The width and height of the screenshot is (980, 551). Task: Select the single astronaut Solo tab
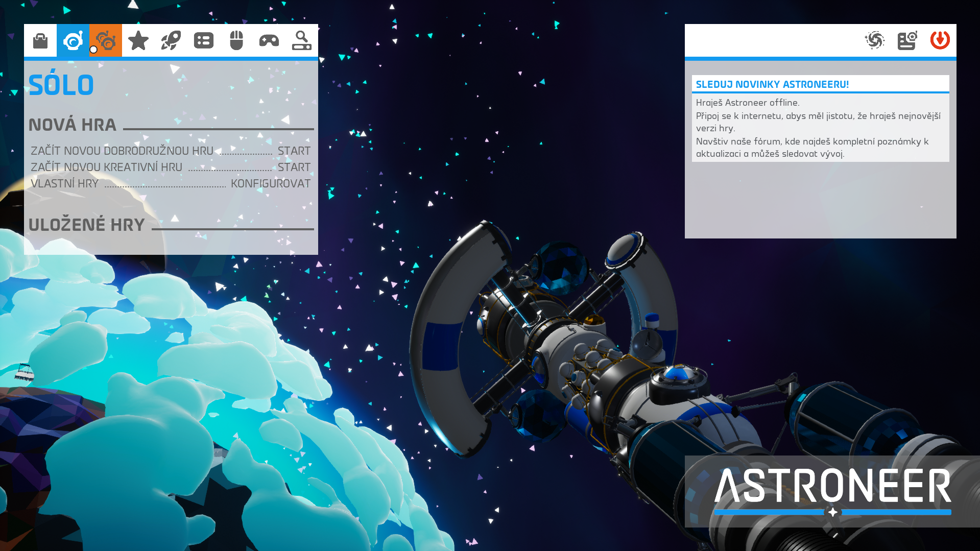point(73,40)
